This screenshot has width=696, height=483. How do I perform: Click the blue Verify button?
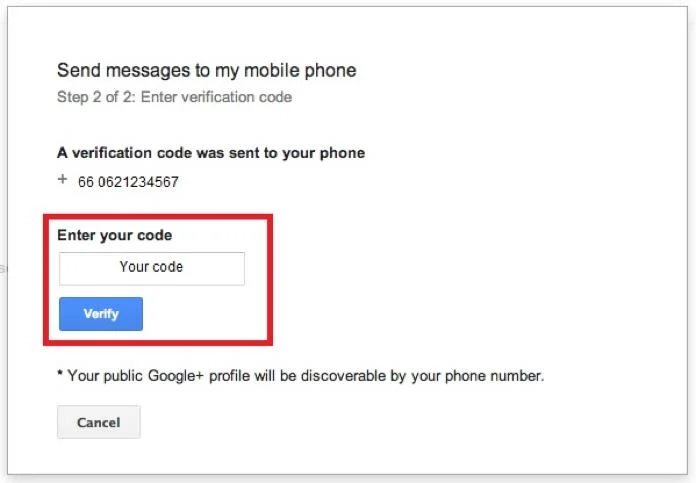coord(101,314)
